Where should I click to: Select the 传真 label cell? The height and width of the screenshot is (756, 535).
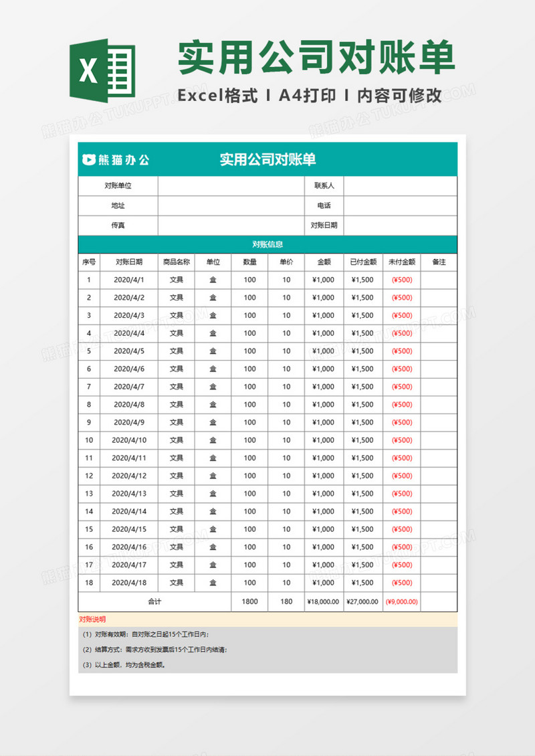point(118,225)
